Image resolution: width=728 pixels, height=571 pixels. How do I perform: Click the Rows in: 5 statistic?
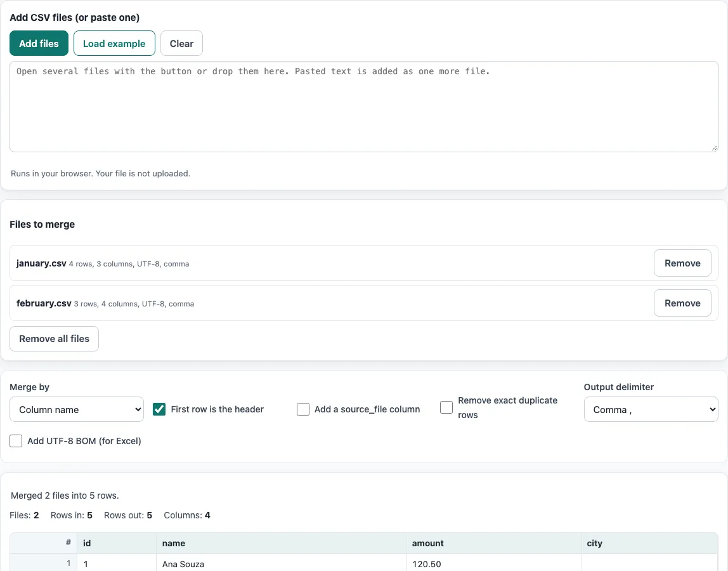[72, 515]
